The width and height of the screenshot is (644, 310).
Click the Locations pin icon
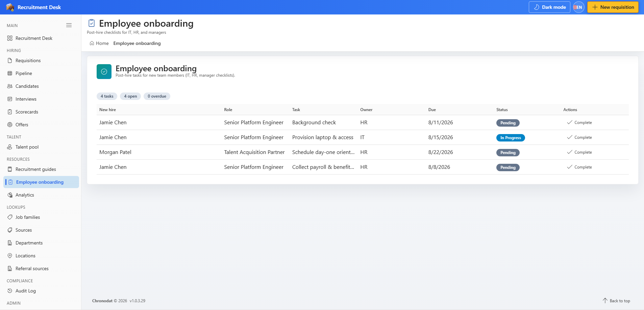coord(10,256)
